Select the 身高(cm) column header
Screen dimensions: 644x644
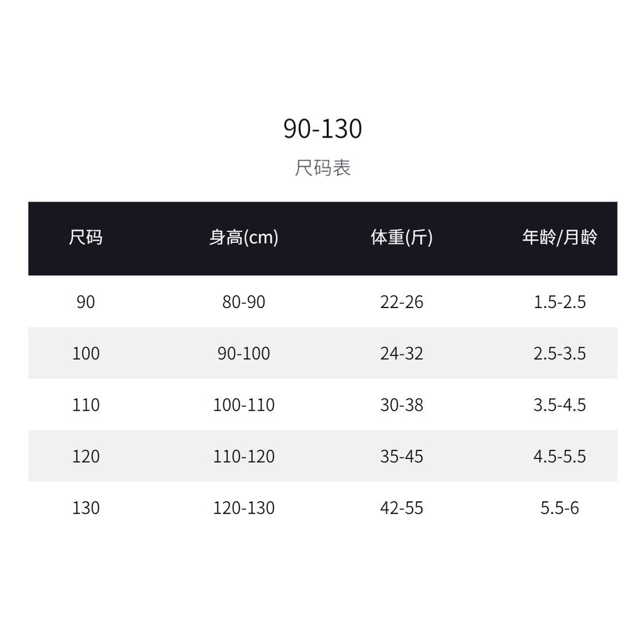(244, 238)
